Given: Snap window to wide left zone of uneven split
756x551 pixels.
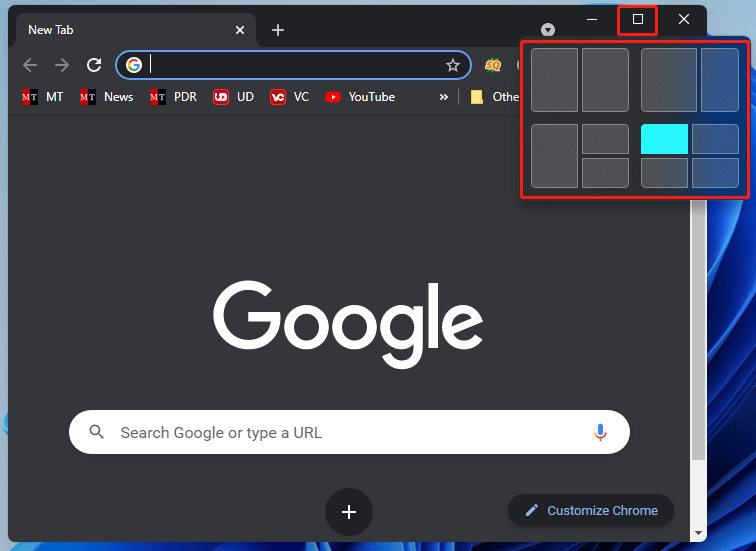Looking at the screenshot, I should click(x=669, y=80).
